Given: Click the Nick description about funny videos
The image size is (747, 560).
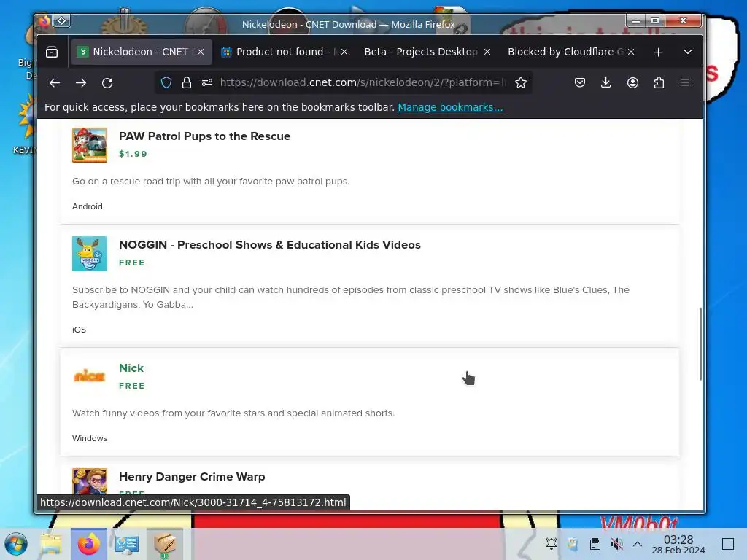Looking at the screenshot, I should [233, 413].
